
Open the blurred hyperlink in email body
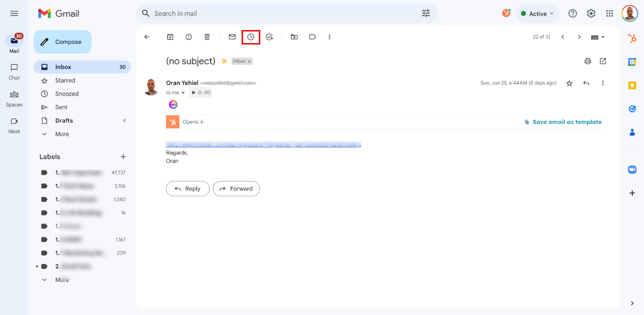(264, 144)
